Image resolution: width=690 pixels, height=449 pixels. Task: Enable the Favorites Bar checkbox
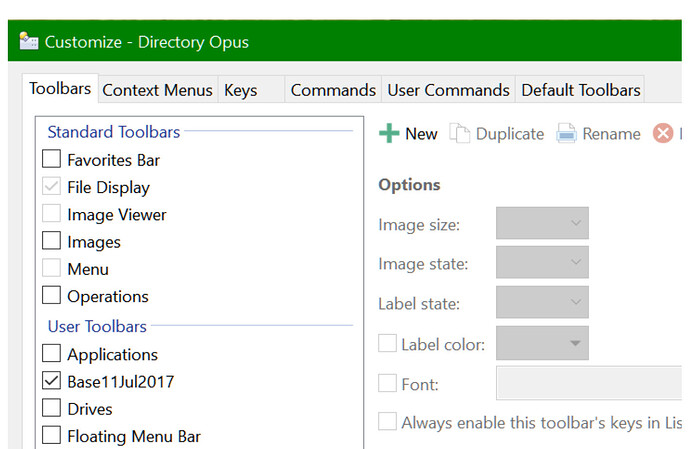click(x=51, y=159)
